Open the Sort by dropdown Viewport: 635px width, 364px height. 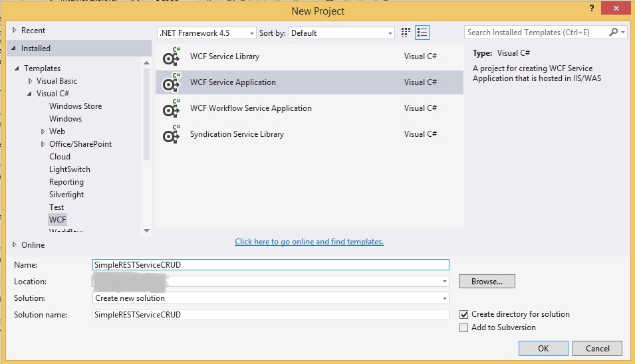pyautogui.click(x=342, y=33)
